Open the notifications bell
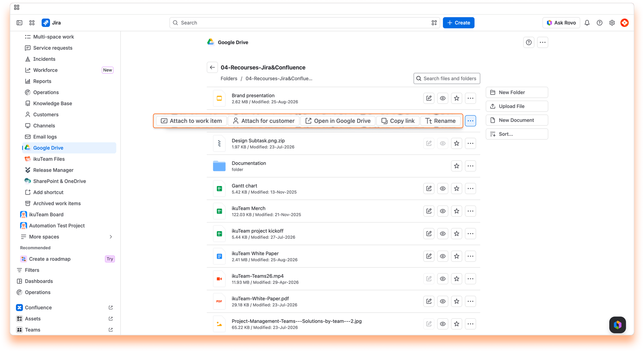This screenshot has height=352, width=644. click(587, 23)
